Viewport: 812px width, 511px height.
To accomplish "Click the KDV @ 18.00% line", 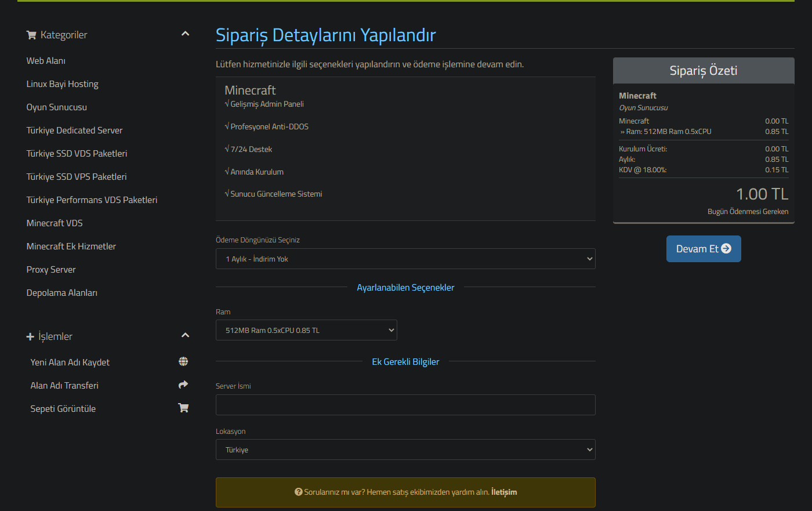I will (704, 170).
